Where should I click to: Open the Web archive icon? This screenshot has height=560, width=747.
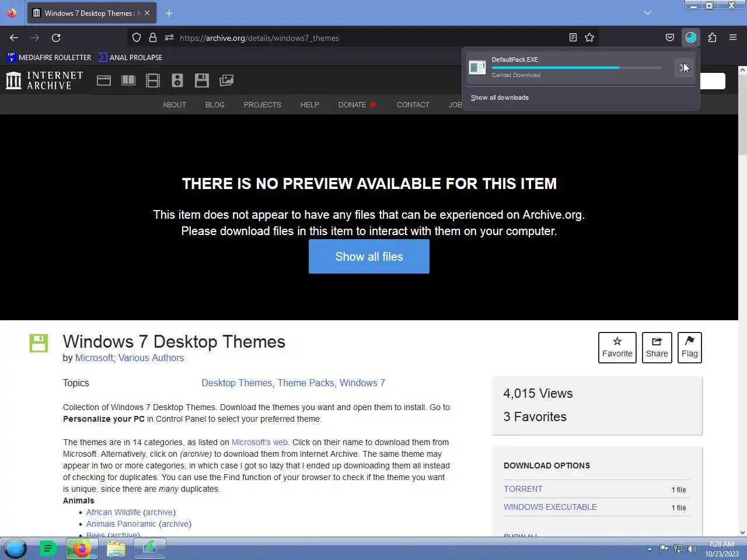(104, 80)
